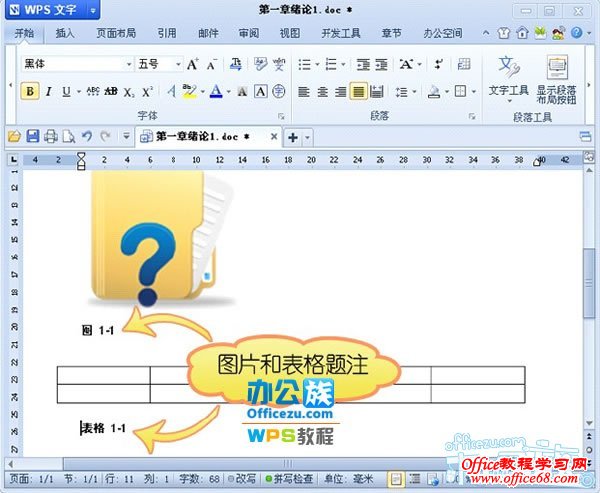Click the align center icon

pyautogui.click(x=322, y=91)
